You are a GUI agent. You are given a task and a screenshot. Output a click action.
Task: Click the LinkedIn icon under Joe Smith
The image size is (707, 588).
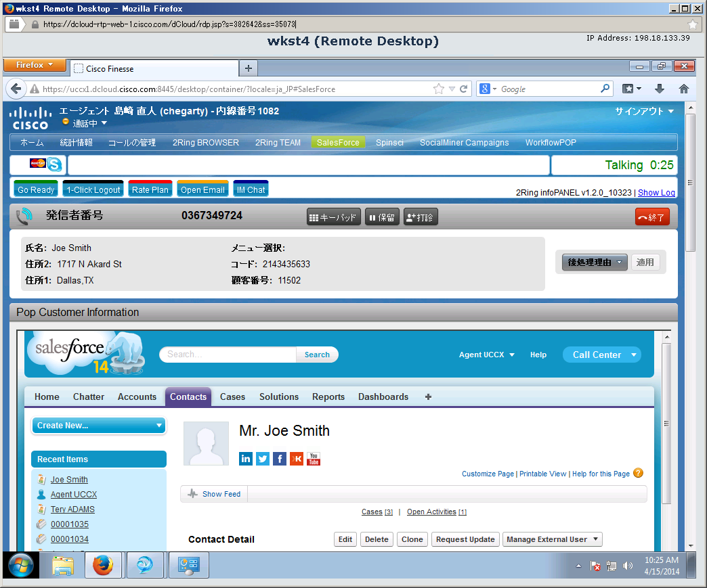pos(246,459)
